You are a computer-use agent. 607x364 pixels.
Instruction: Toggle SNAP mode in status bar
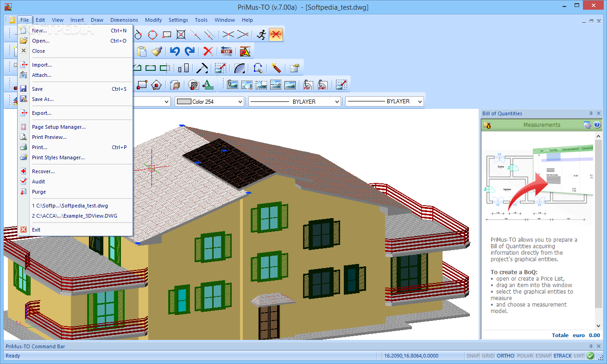473,356
